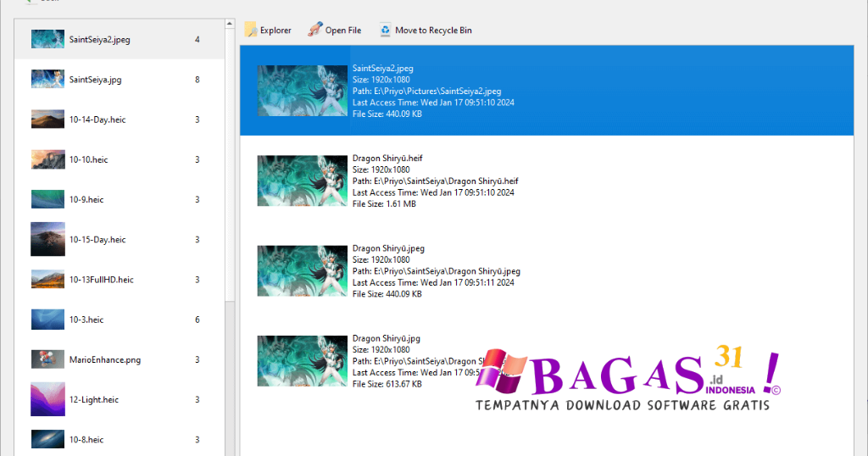Viewport: 868px width, 456px height.
Task: Click the preview thumbnail of Dragon Shiryū.jpg
Action: pyautogui.click(x=303, y=361)
